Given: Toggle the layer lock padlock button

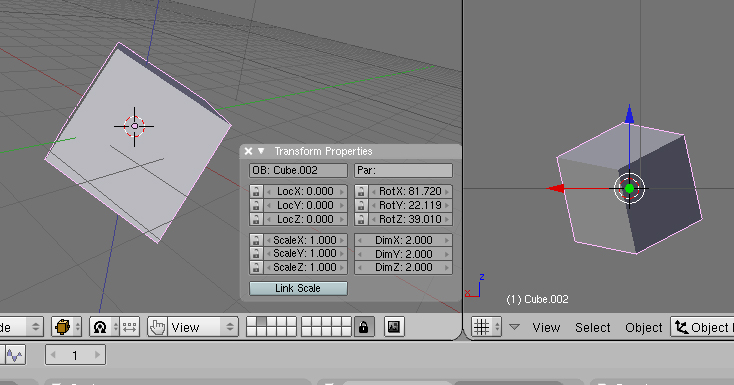Looking at the screenshot, I should [364, 326].
